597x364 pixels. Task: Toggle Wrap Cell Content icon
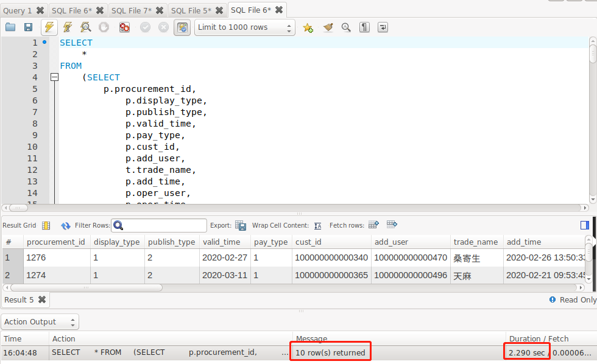click(x=318, y=226)
